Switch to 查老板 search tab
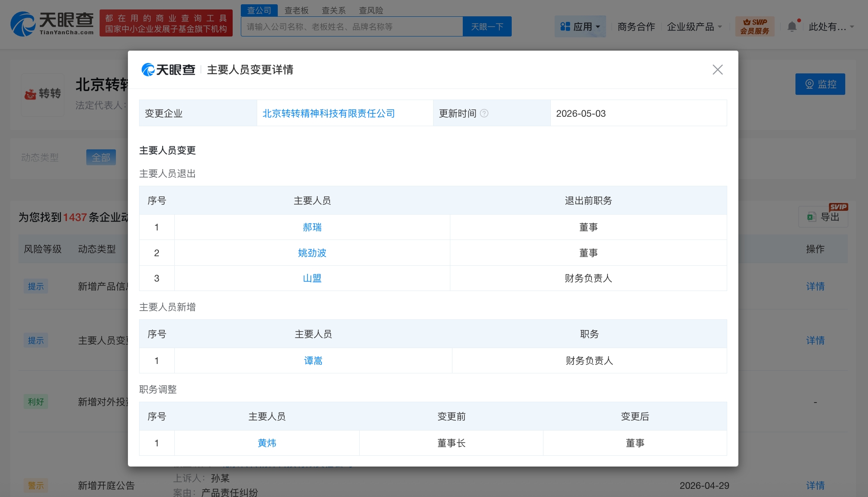 (297, 10)
